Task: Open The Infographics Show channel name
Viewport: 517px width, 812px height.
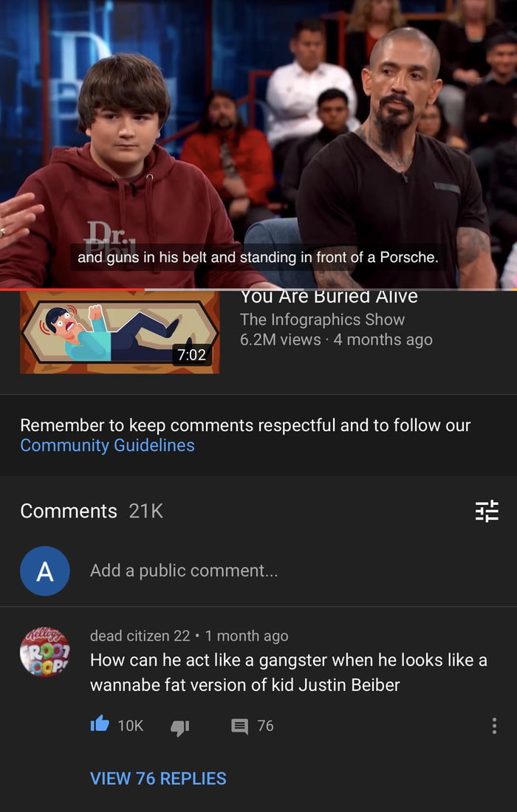Action: [322, 320]
